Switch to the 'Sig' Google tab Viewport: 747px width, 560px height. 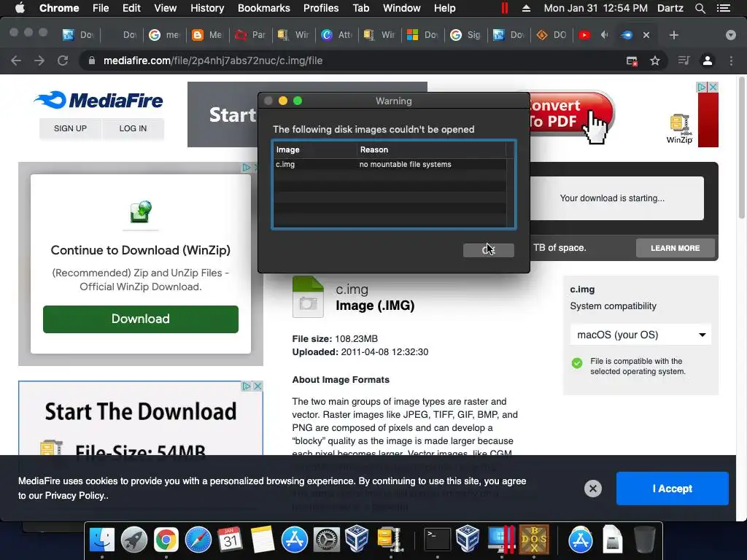pos(465,35)
